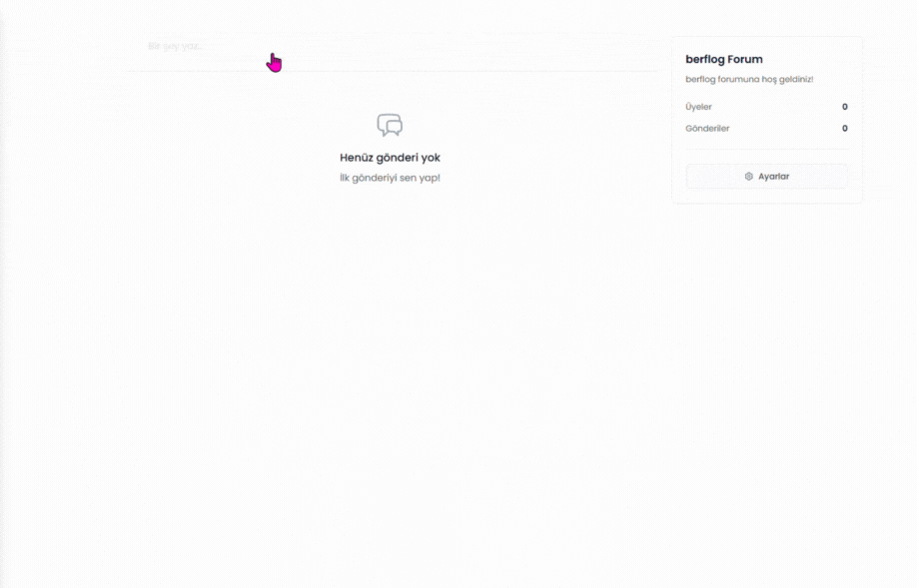
Task: Click the Gönderiler count value 0
Action: [844, 129]
